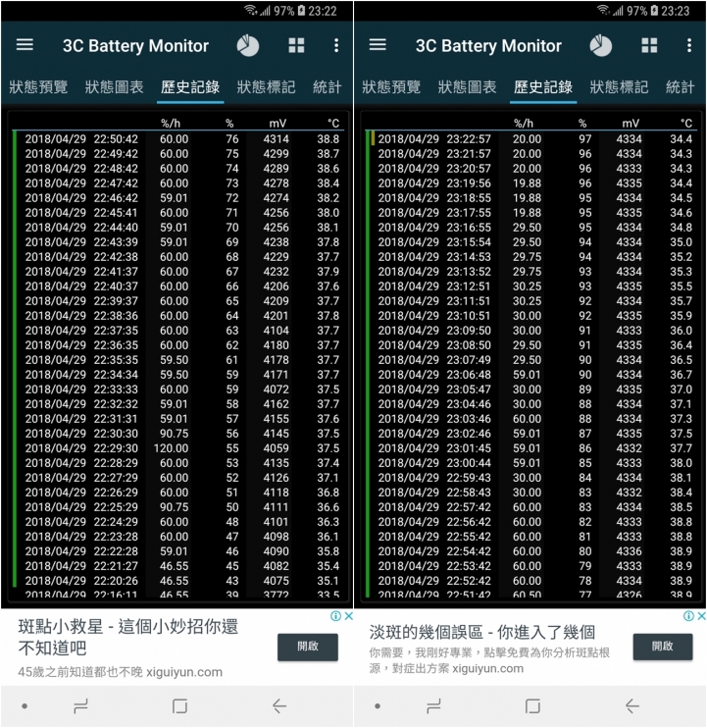Select history row 22:25:29

point(180,507)
